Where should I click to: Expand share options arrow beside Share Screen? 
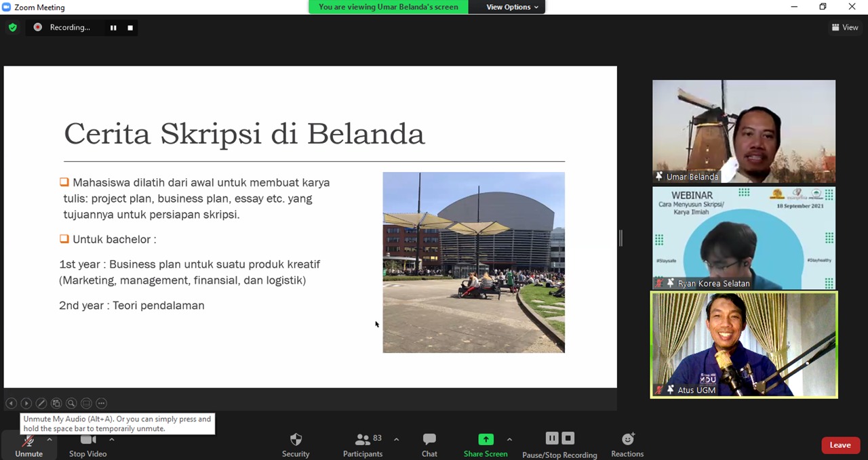coord(509,440)
